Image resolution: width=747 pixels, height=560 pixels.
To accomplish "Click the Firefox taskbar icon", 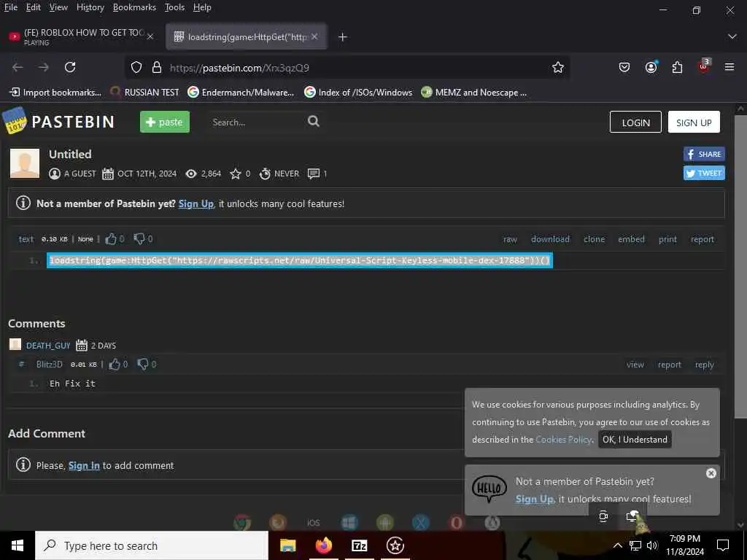I will (323, 545).
